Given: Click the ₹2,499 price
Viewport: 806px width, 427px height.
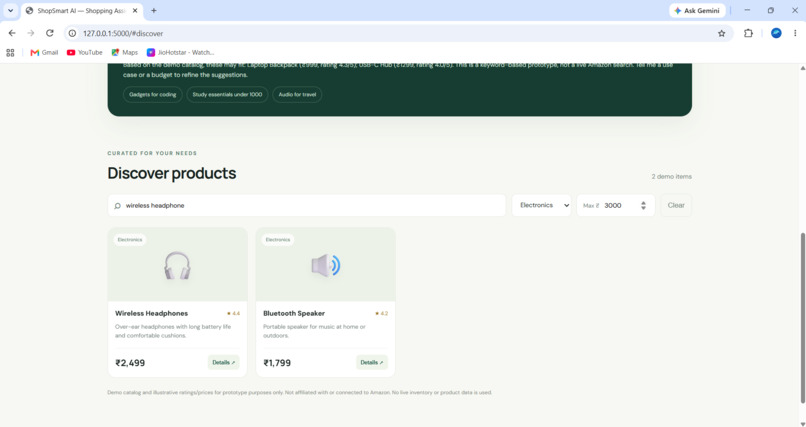Looking at the screenshot, I should (x=130, y=363).
